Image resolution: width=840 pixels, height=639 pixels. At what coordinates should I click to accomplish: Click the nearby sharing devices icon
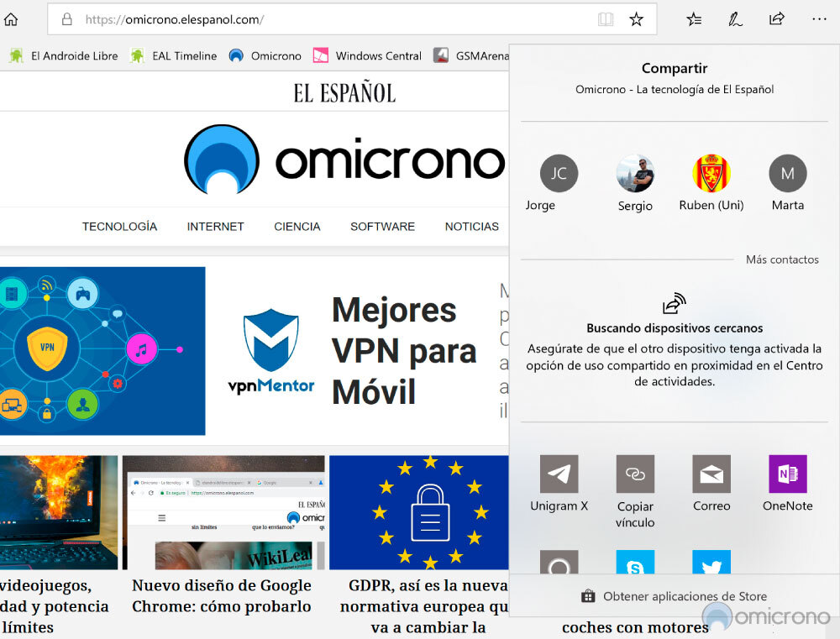pyautogui.click(x=674, y=304)
